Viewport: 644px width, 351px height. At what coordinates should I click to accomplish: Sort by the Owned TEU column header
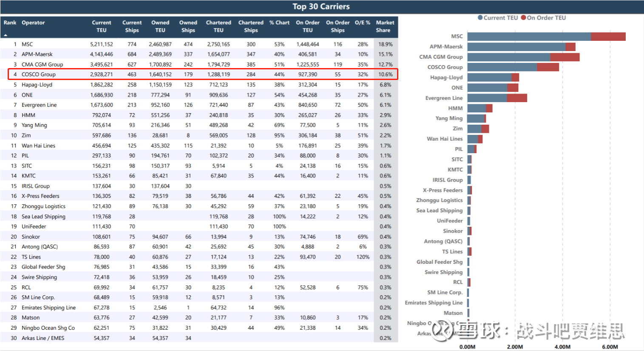point(160,26)
